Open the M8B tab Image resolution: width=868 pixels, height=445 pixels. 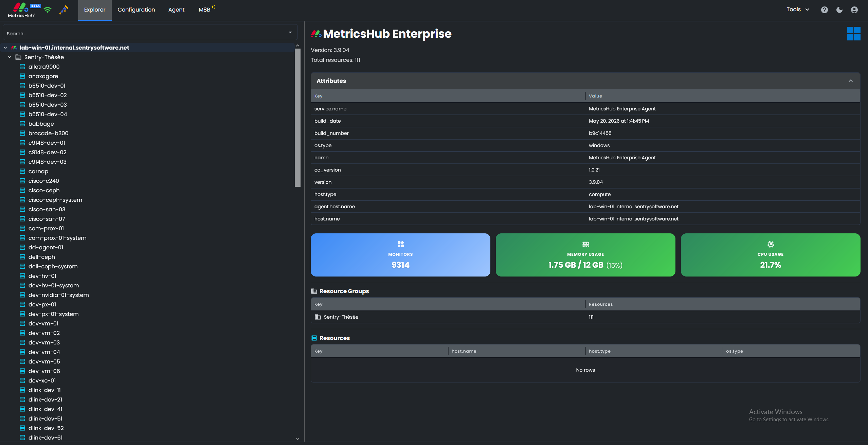point(206,9)
